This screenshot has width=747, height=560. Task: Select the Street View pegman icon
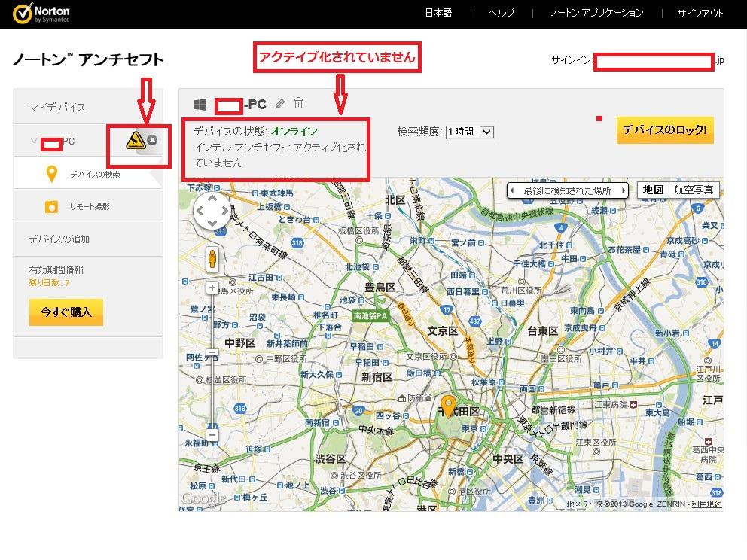[212, 260]
